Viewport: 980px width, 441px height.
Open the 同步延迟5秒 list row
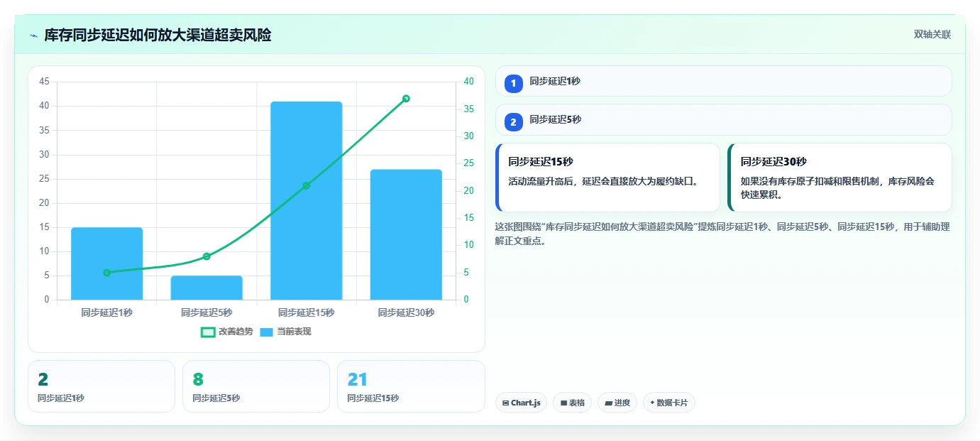724,119
